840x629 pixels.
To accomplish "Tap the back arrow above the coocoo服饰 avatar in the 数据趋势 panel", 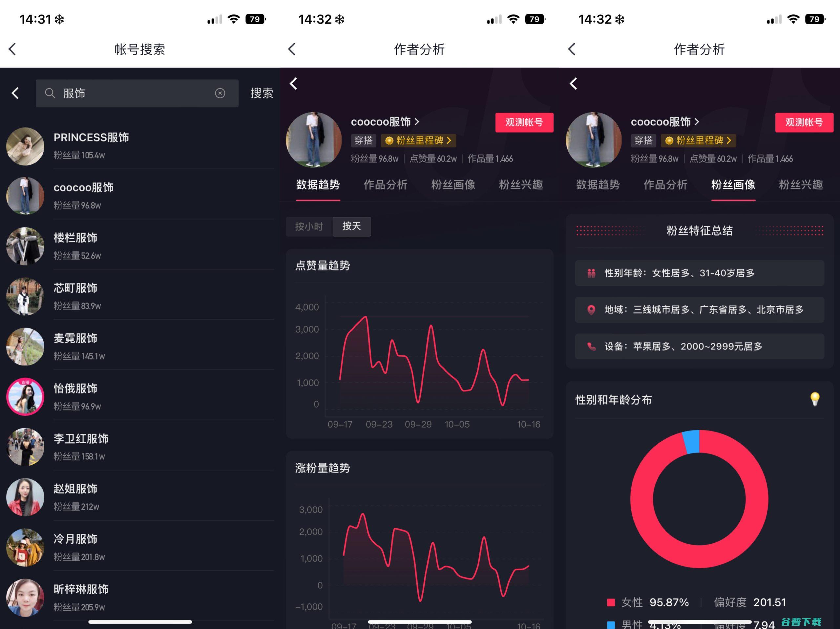I will tap(294, 84).
